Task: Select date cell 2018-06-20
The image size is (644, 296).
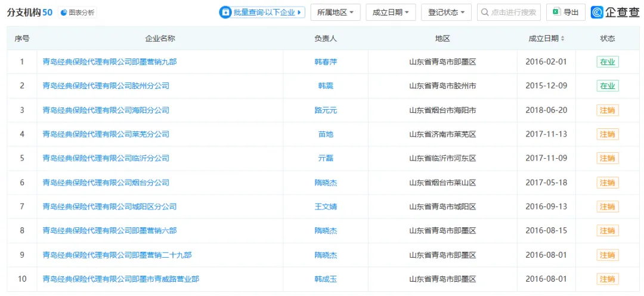Action: click(546, 110)
